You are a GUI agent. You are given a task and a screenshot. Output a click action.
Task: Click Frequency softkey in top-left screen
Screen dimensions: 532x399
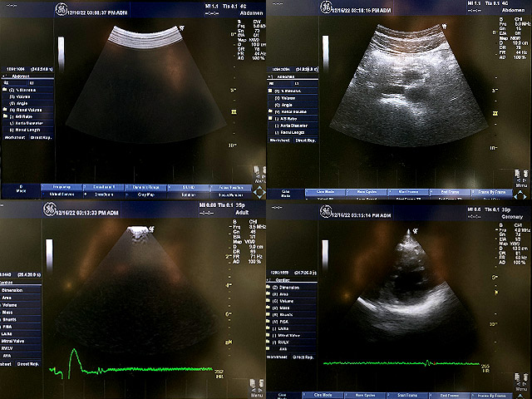pyautogui.click(x=62, y=187)
